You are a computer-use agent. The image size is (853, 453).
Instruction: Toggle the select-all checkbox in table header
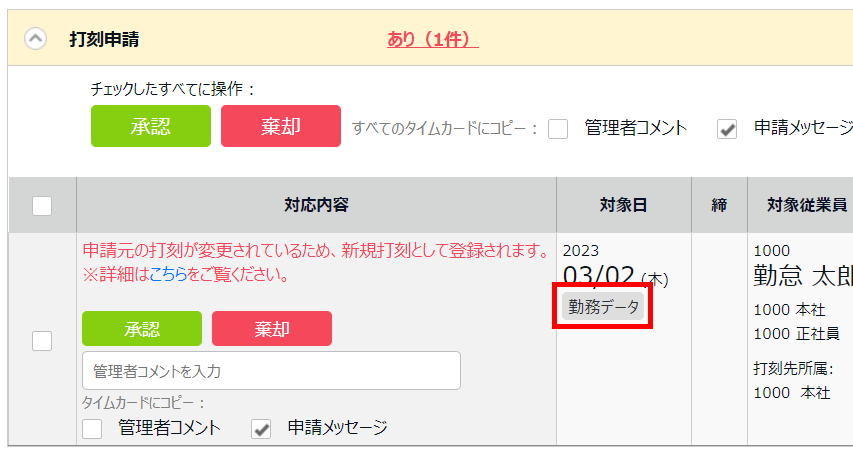coord(42,206)
